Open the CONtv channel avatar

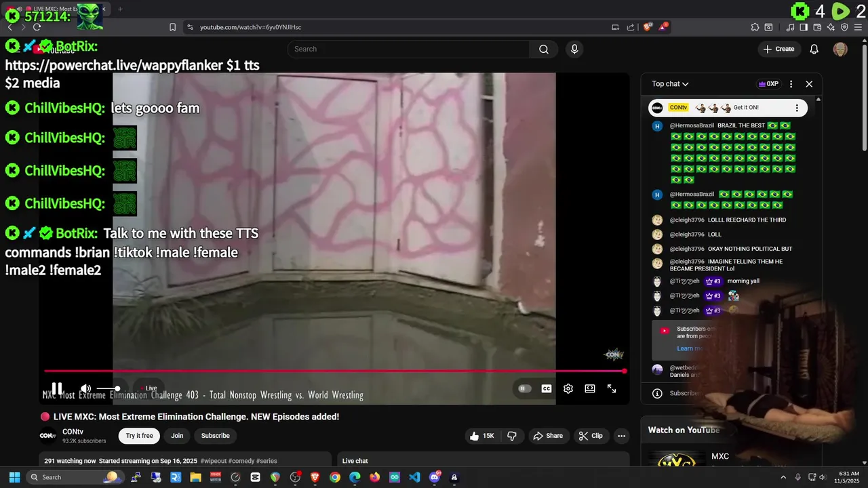48,436
